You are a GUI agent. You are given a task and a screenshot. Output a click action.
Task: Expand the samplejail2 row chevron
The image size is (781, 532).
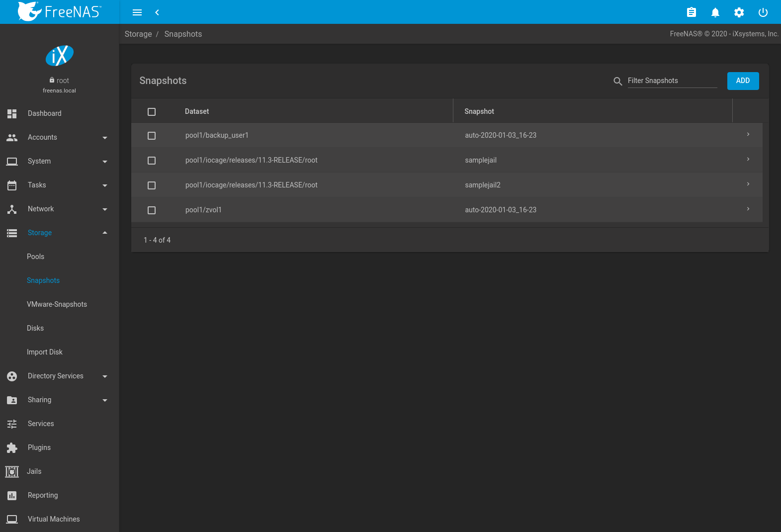(748, 184)
